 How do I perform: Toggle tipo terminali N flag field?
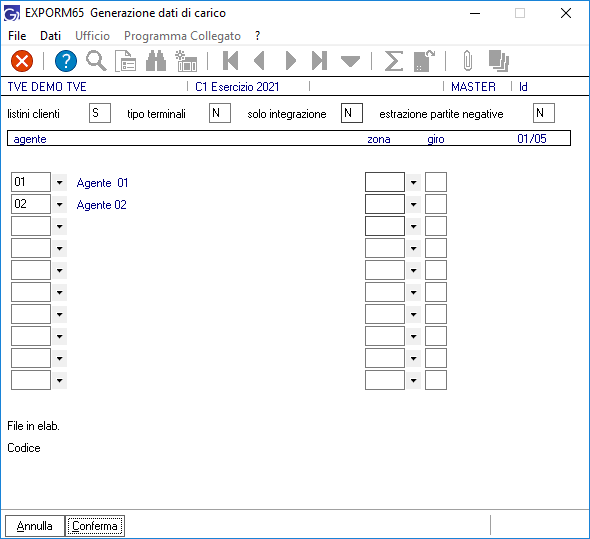[x=220, y=113]
